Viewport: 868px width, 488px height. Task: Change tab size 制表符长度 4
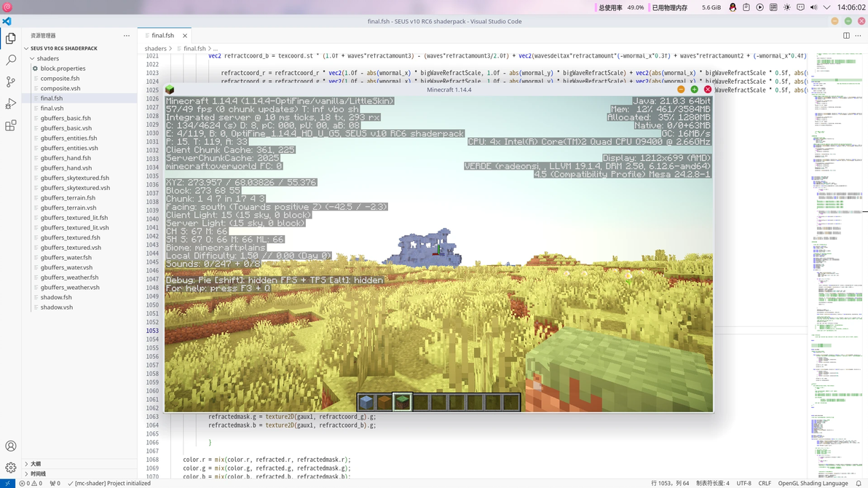[x=712, y=483]
